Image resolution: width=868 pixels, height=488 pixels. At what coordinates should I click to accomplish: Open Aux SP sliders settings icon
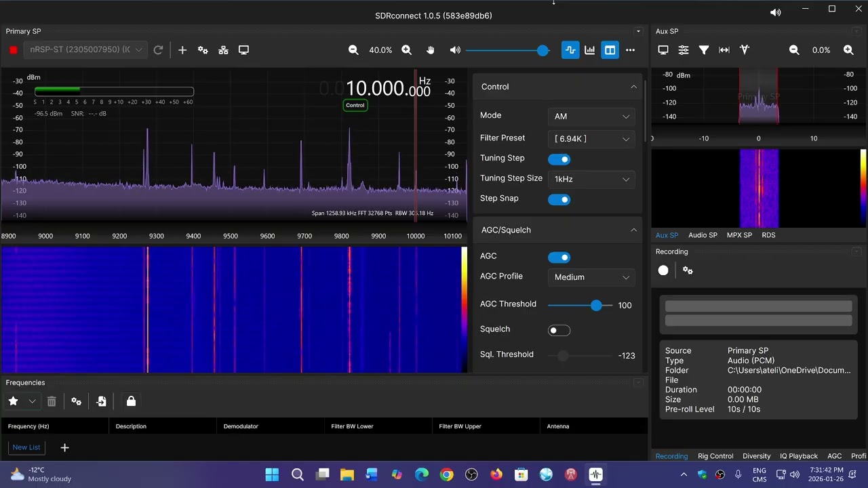684,50
